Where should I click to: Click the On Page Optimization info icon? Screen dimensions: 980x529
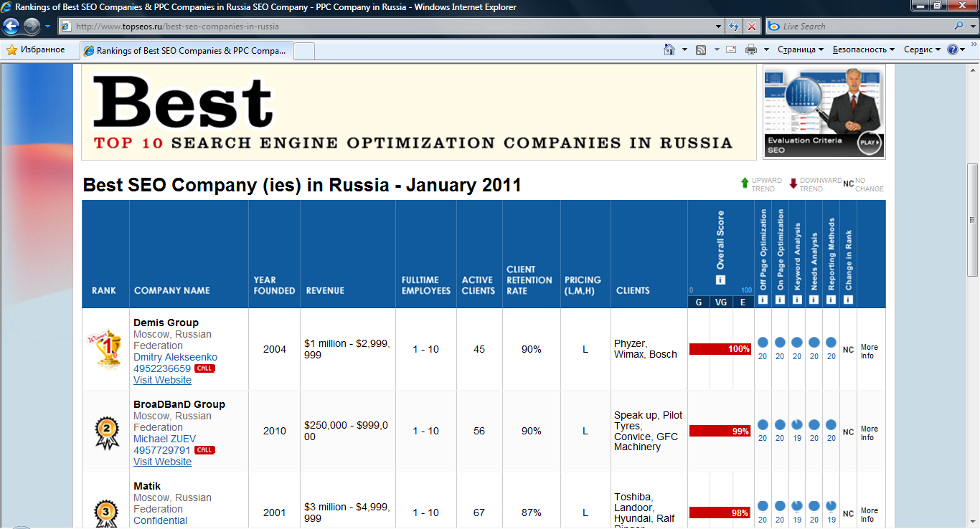tap(780, 300)
